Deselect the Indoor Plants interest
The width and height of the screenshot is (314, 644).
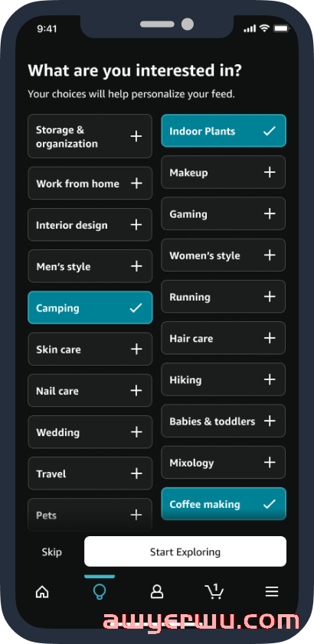(x=224, y=131)
